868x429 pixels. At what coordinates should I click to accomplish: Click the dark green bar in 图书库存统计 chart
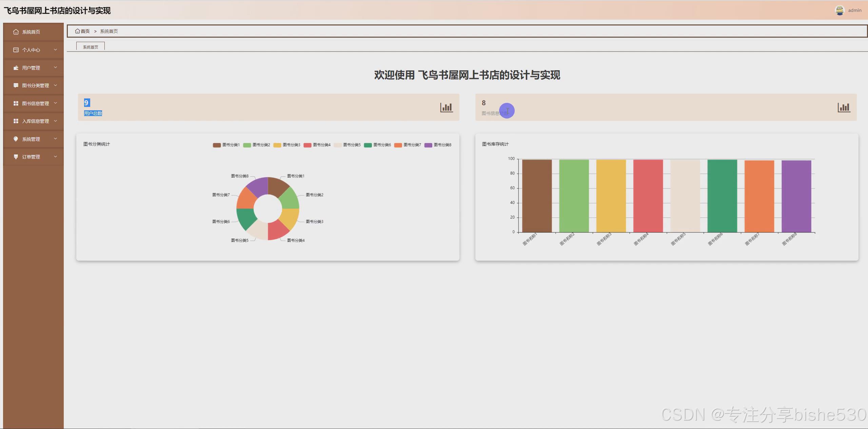(722, 196)
